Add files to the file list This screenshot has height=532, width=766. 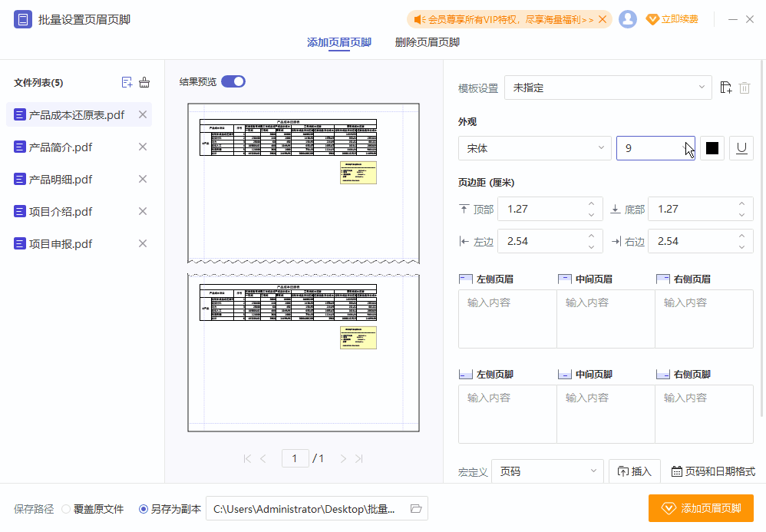click(x=127, y=81)
